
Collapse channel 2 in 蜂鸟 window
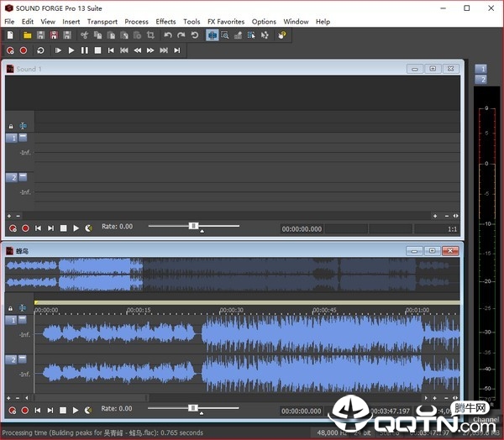click(x=22, y=359)
